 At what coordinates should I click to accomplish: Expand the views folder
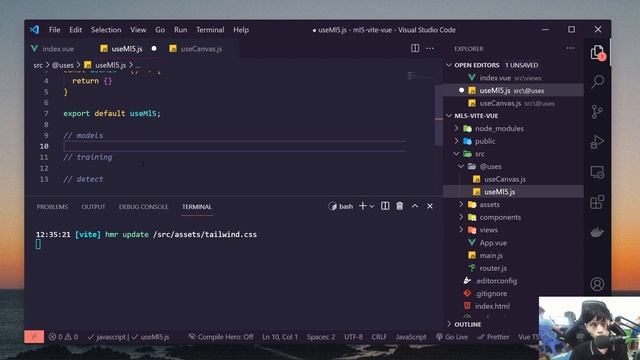(x=461, y=229)
